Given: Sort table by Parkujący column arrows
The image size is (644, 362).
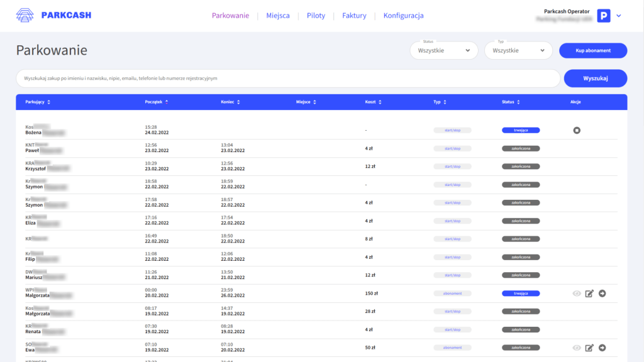Looking at the screenshot, I should (x=48, y=102).
